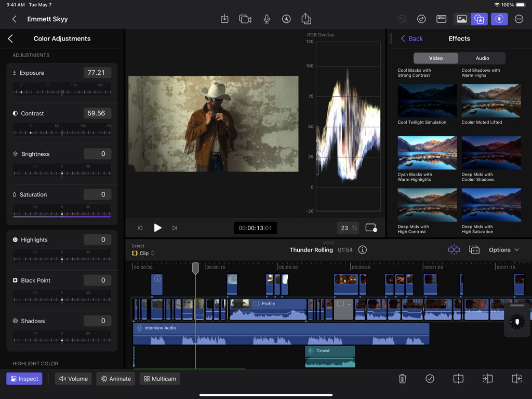
Task: Open the titles icon near the top right
Action: click(441, 19)
